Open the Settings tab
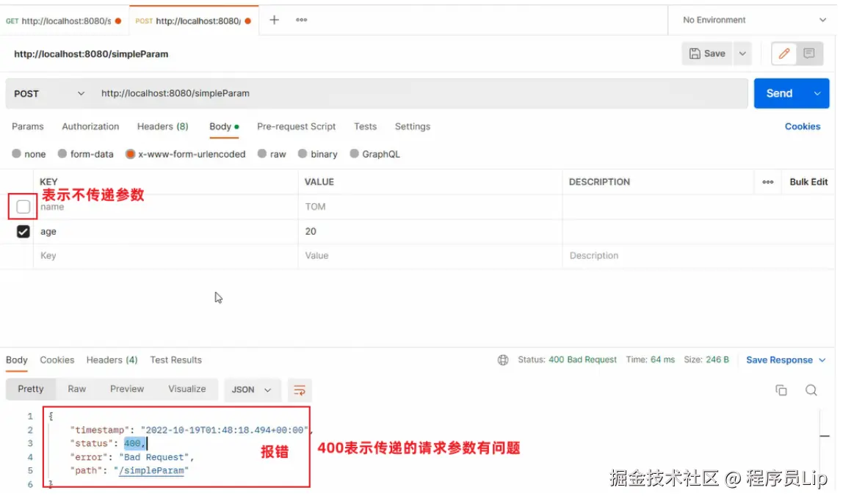 click(x=413, y=127)
